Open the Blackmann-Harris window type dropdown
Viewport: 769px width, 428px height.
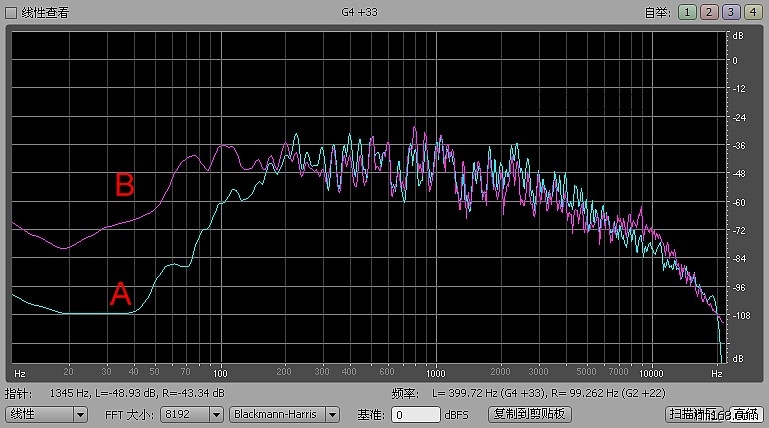[x=286, y=414]
